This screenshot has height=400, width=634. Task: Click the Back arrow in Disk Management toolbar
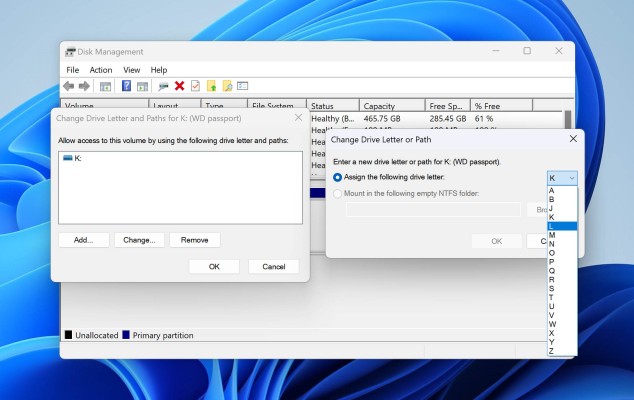pos(69,86)
